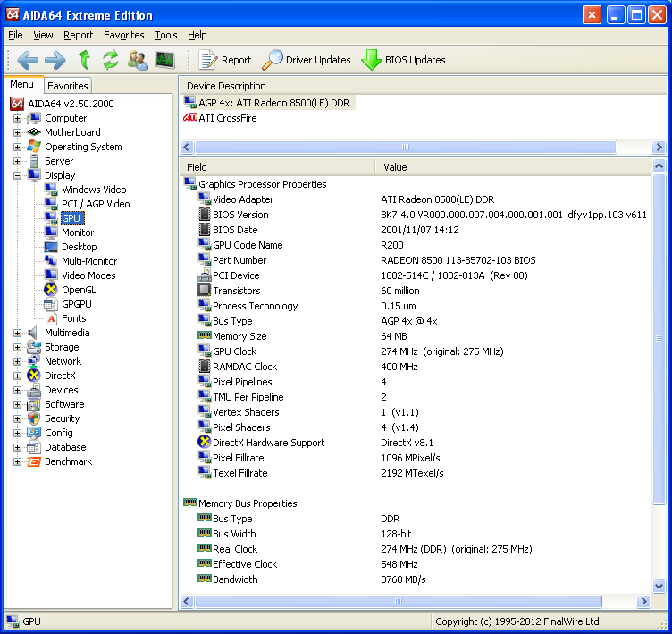Collapse the Display tree node

[x=17, y=175]
